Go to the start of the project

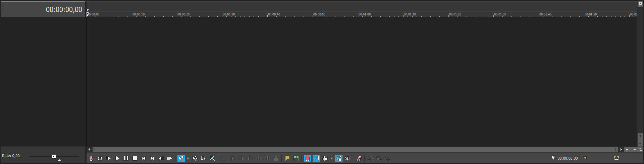[x=144, y=158]
